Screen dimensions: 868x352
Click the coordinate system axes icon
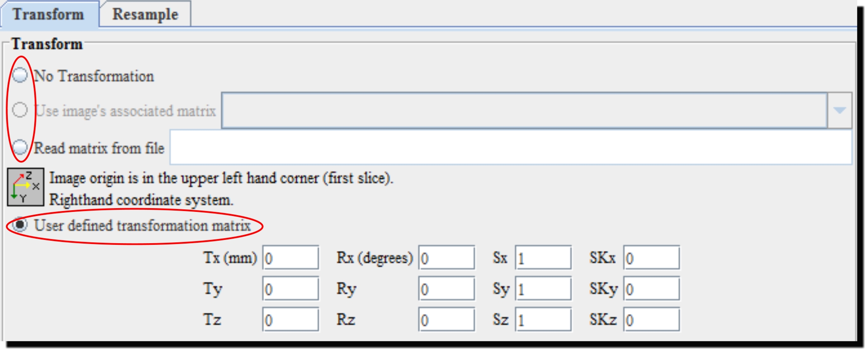point(25,187)
